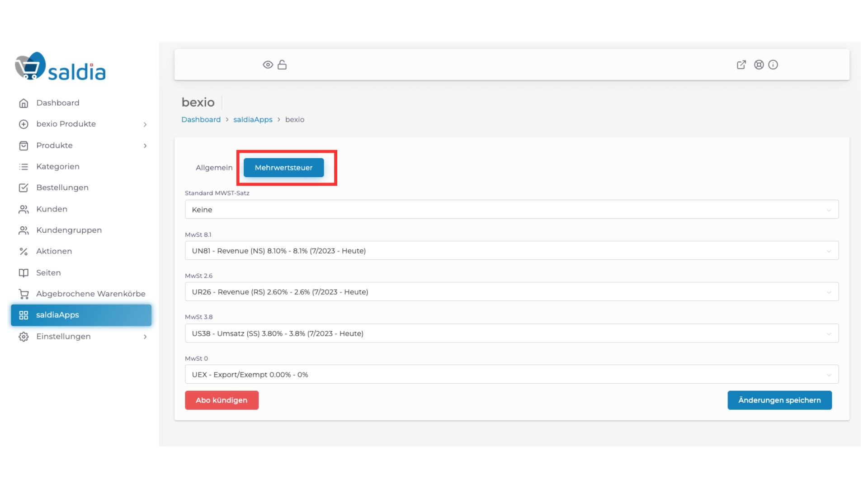
Task: Expand the bexio Produkte submenu chevron
Action: pyautogui.click(x=145, y=124)
